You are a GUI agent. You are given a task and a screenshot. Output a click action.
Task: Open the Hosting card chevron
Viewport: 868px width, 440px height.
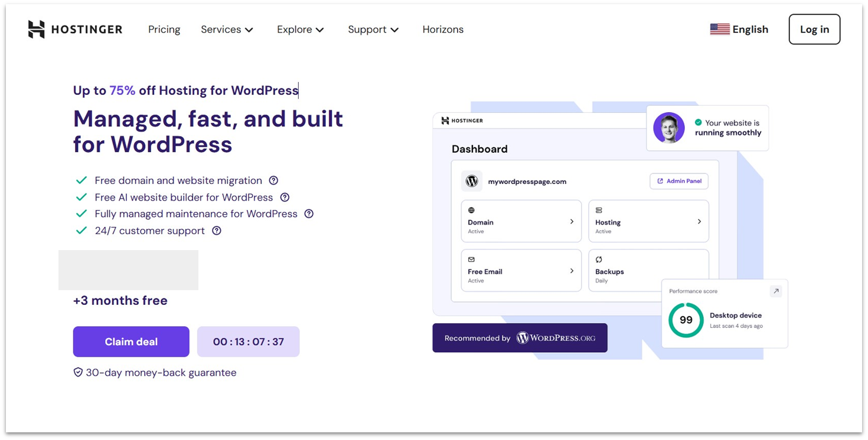coord(699,221)
